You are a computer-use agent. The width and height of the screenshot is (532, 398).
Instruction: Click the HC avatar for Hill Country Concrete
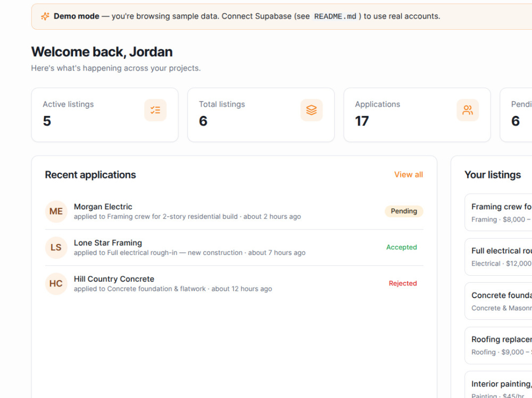pyautogui.click(x=56, y=284)
